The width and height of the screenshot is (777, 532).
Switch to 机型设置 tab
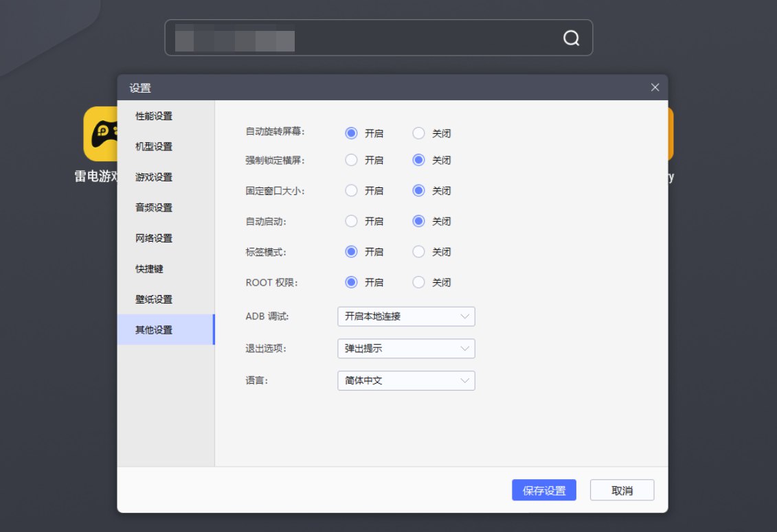pos(166,147)
